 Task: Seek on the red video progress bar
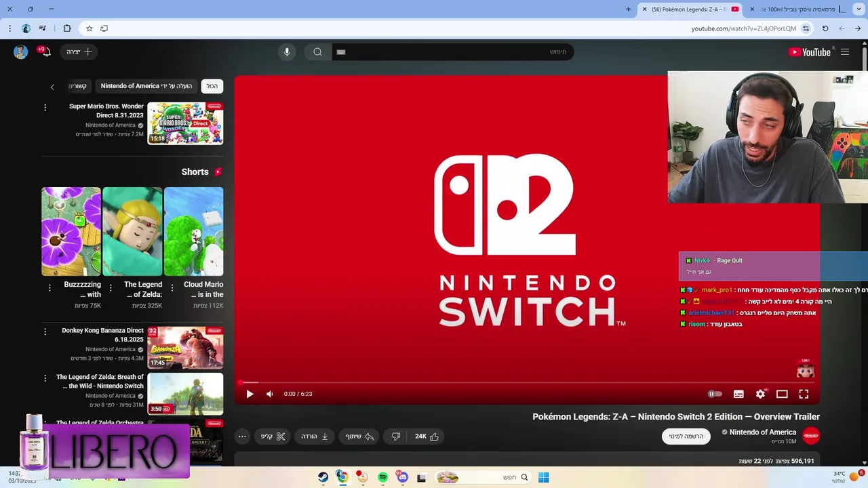coord(527,382)
